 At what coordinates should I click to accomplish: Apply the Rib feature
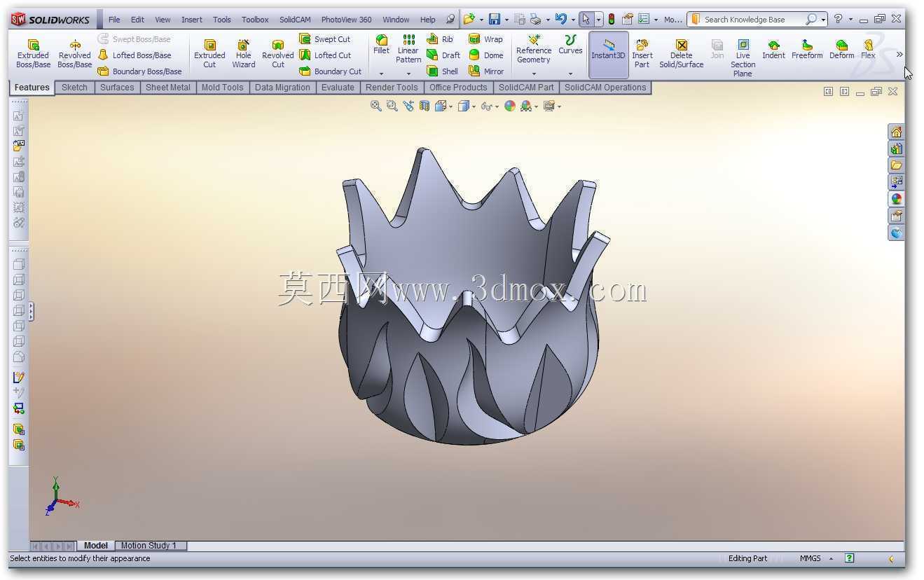click(440, 39)
